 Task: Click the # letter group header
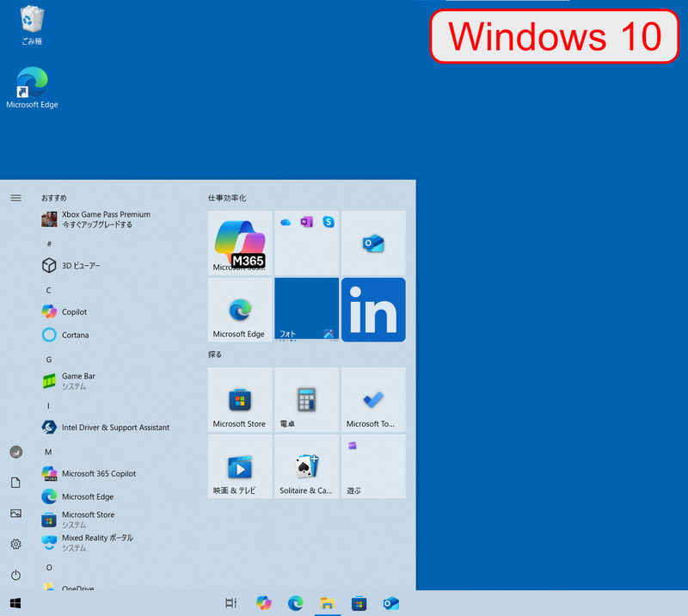pyautogui.click(x=49, y=243)
